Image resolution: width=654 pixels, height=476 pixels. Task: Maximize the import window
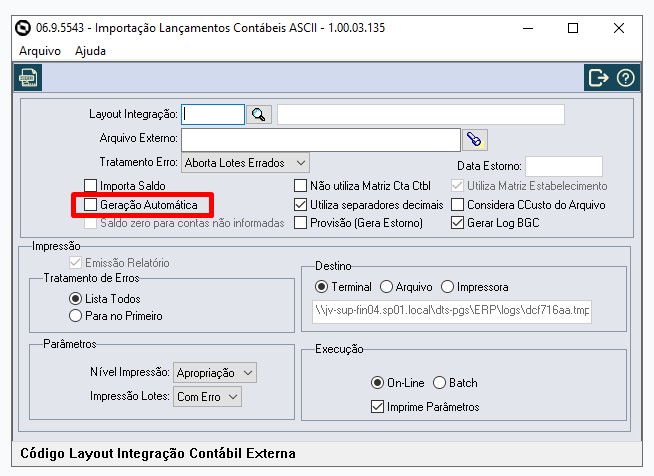[573, 28]
